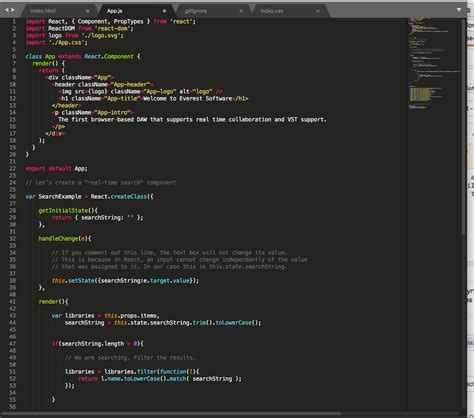Screen dimensions: 474x418
Task: Go to previous tab with left arrow
Action: [x=6, y=10]
